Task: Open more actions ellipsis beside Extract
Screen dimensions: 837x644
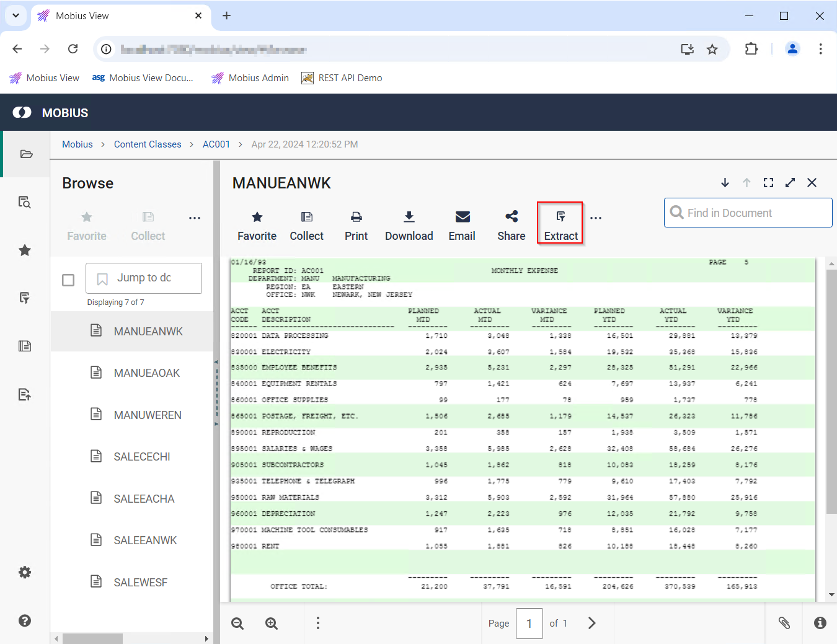Action: 596,218
